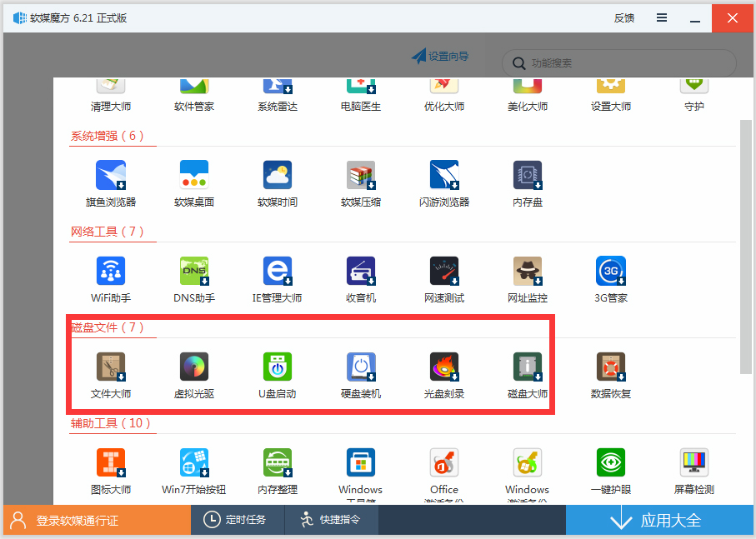
Task: Open 网址监控 URL monitor
Action: click(528, 280)
